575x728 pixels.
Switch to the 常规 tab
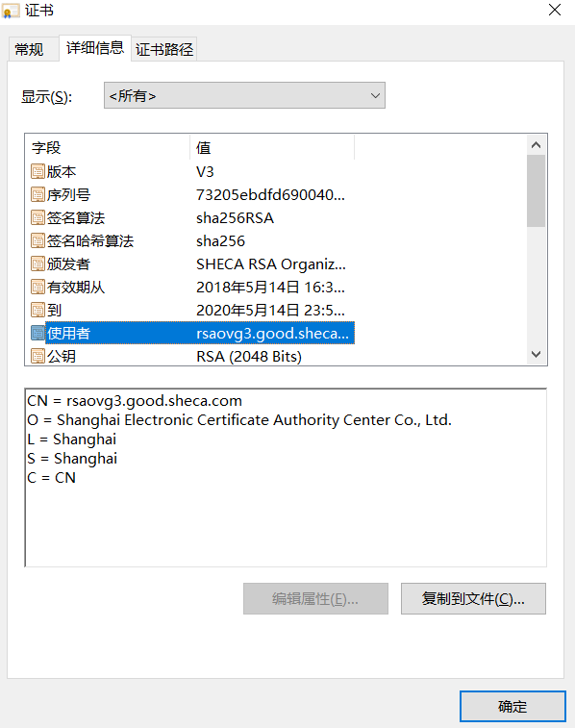[x=29, y=49]
